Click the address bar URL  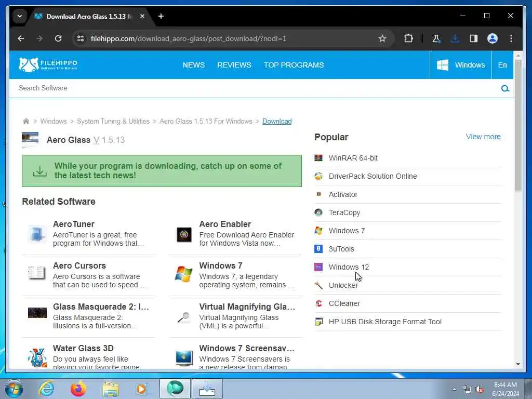pos(189,38)
